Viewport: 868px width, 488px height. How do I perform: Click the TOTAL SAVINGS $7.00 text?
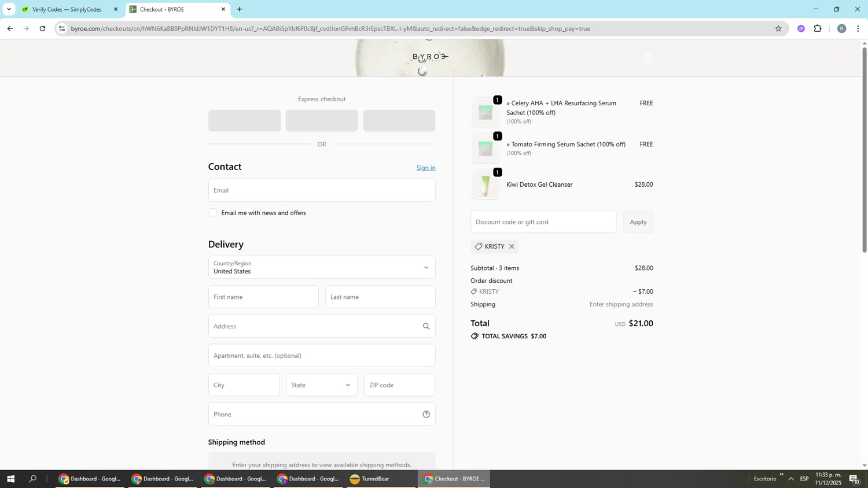[x=514, y=336]
